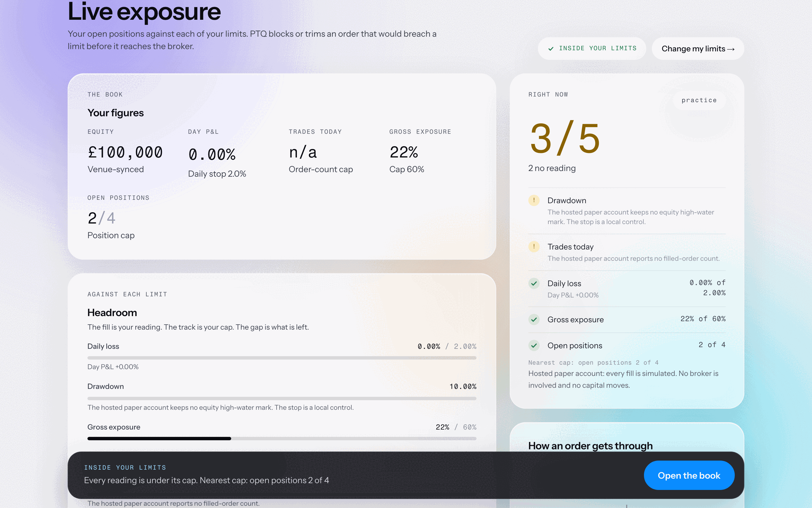Image resolution: width=812 pixels, height=508 pixels.
Task: Click the Daily loss headroom progress bar
Action: [x=282, y=358]
